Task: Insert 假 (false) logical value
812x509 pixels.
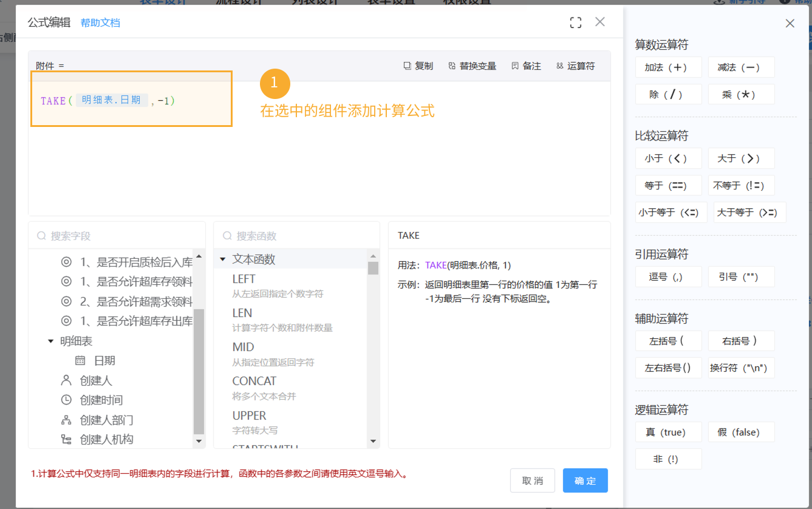Action: pos(741,432)
